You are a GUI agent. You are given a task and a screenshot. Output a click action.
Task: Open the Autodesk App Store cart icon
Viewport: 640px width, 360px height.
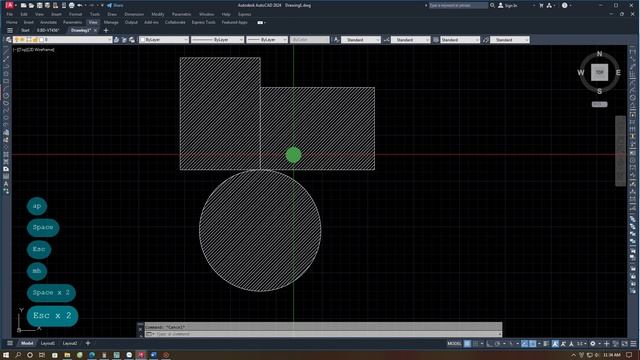pos(541,5)
